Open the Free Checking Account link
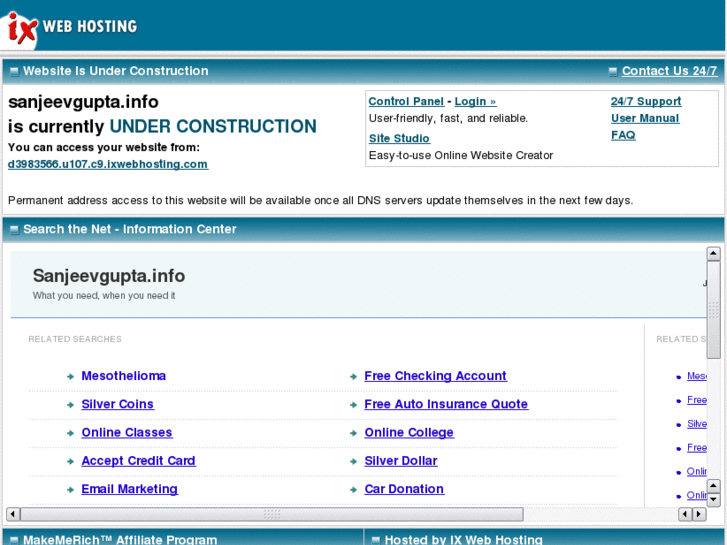 (x=435, y=376)
